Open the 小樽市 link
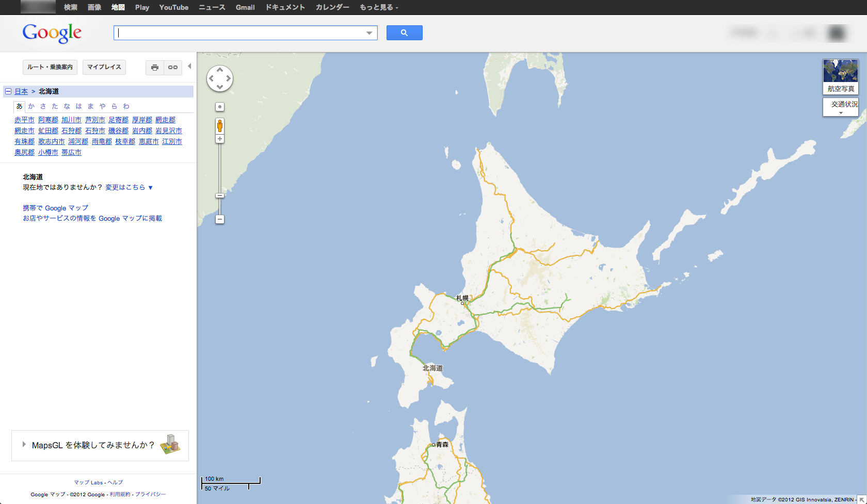This screenshot has height=504, width=867. point(48,152)
